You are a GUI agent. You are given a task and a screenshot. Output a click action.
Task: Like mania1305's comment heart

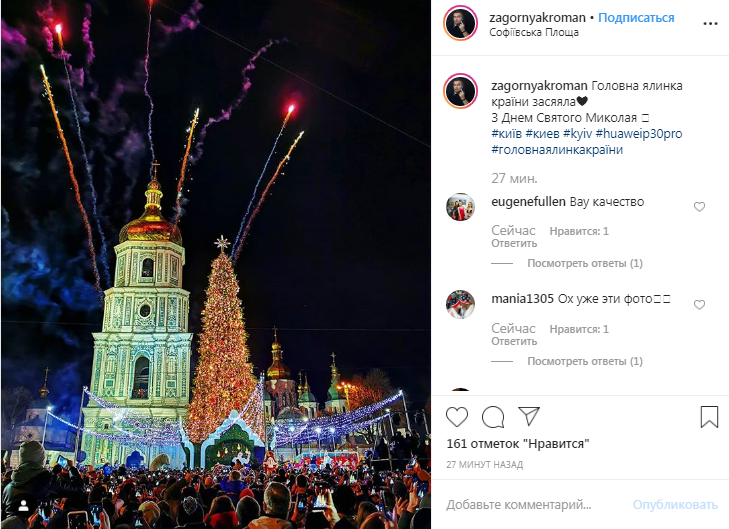(x=699, y=305)
